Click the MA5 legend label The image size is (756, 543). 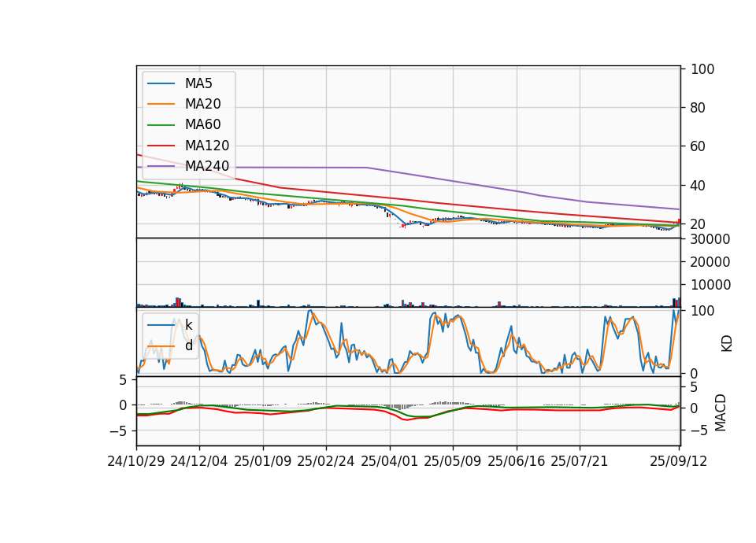click(198, 83)
